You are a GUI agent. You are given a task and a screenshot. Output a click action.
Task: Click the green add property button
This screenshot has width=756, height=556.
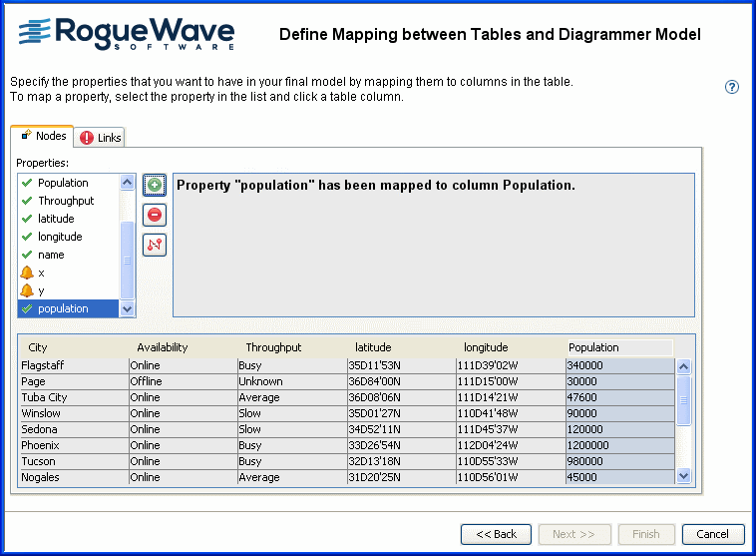click(155, 185)
